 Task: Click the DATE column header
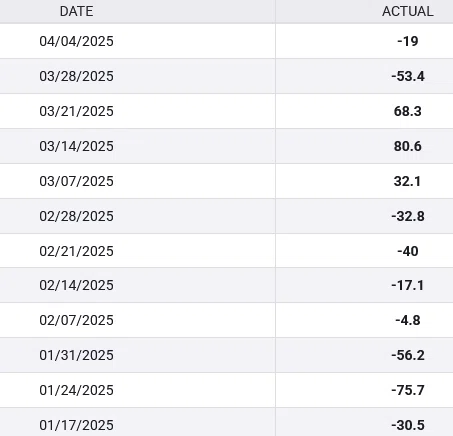[x=76, y=11]
